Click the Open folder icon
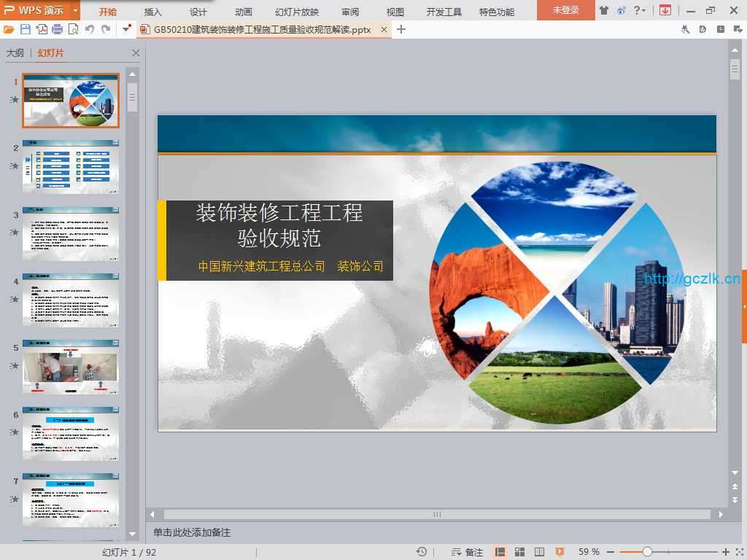The image size is (747, 560). pyautogui.click(x=9, y=29)
